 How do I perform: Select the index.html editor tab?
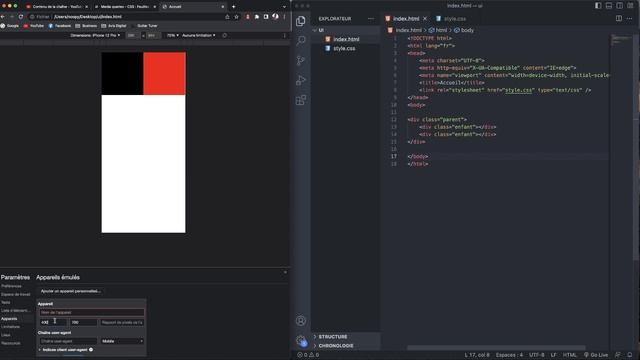[406, 19]
